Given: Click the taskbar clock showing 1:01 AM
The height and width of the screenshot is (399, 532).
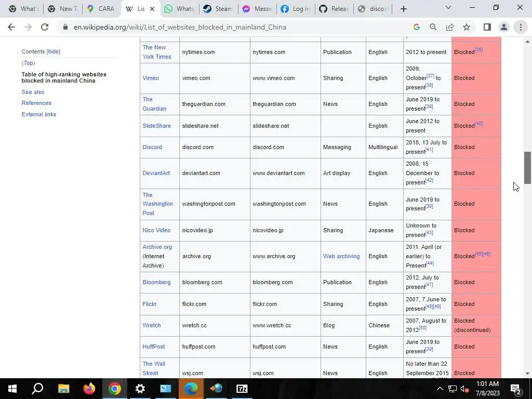Looking at the screenshot, I should pyautogui.click(x=487, y=389).
